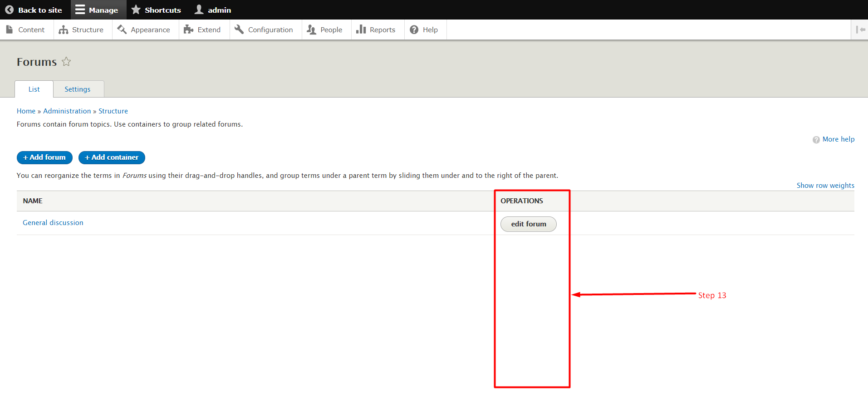
Task: Toggle Show row weights
Action: (x=825, y=185)
